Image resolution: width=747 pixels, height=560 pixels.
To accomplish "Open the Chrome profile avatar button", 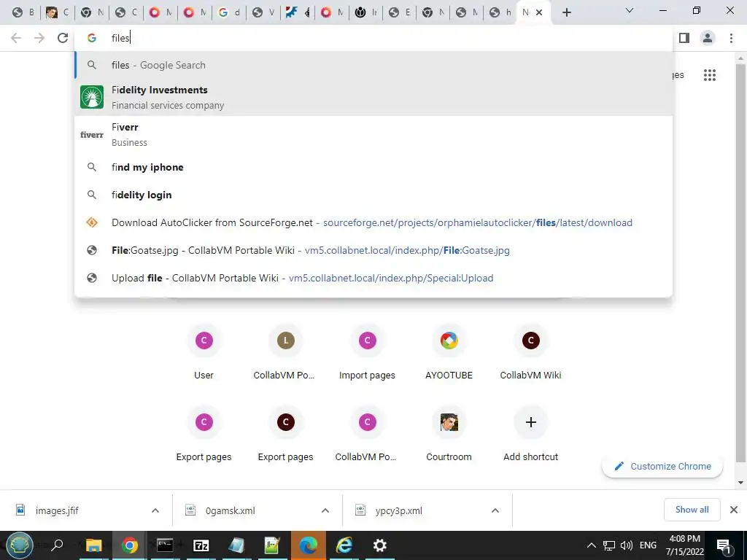I will click(708, 38).
